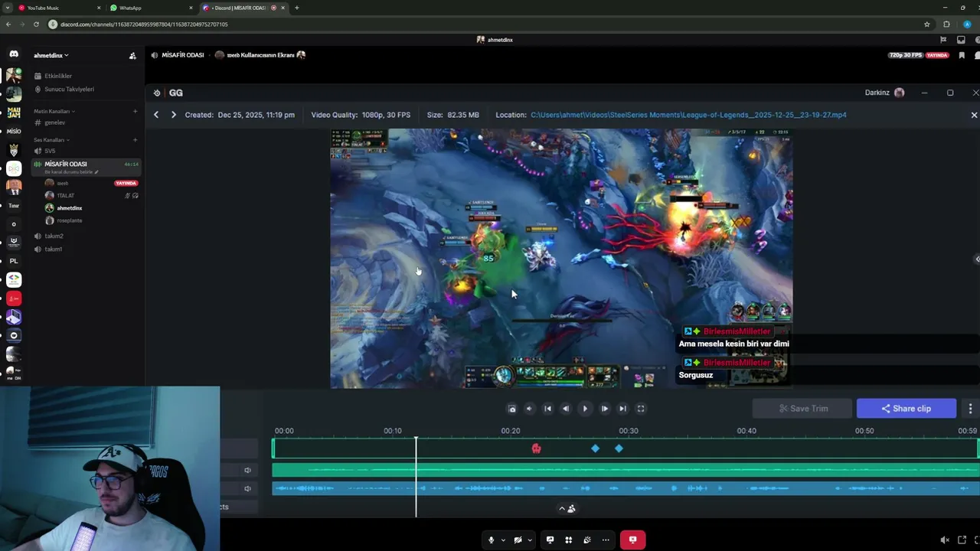Click the Share clip button

click(x=906, y=409)
